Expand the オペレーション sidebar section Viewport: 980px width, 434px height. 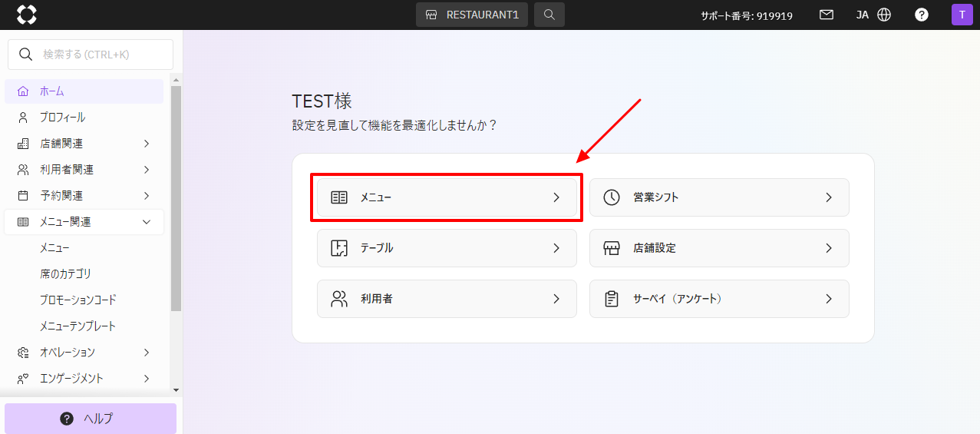84,353
